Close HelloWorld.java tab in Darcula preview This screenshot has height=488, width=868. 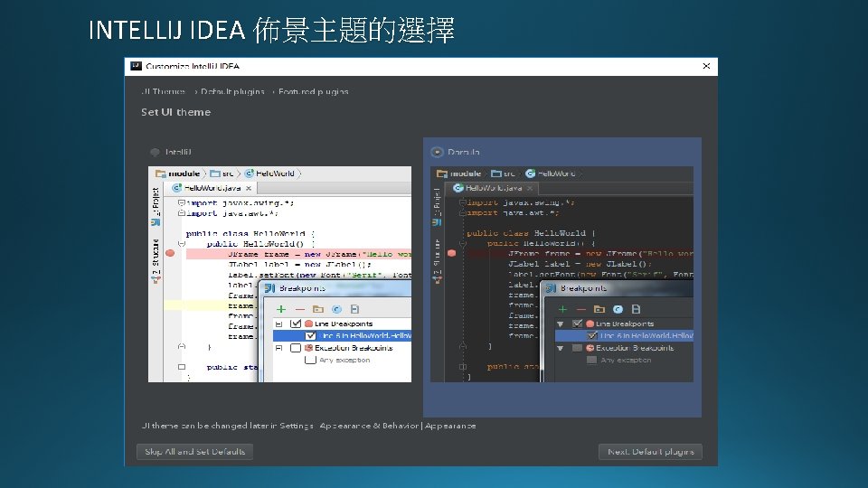(530, 189)
